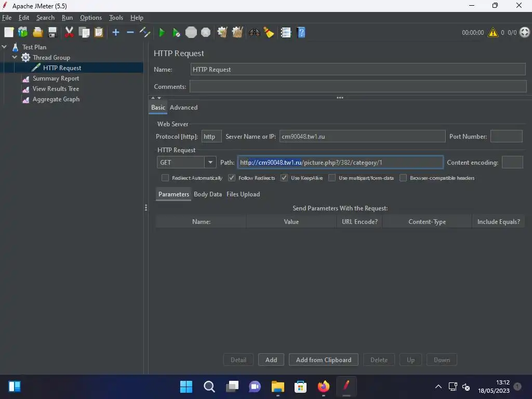Click the Clear results icon
The image size is (532, 399).
(x=222, y=33)
